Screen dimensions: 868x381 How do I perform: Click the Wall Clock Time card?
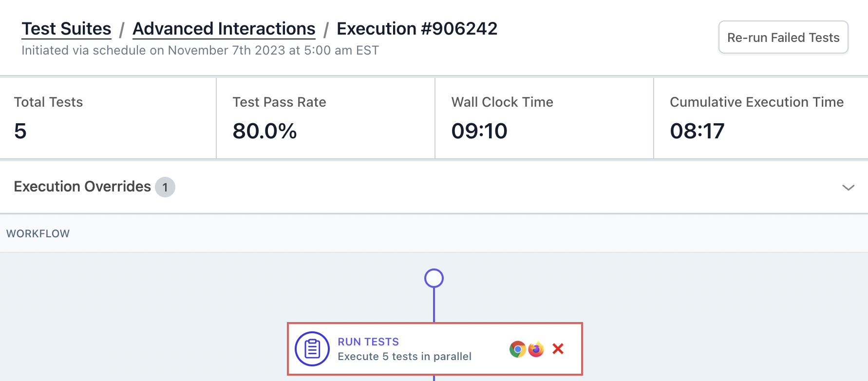(x=544, y=118)
